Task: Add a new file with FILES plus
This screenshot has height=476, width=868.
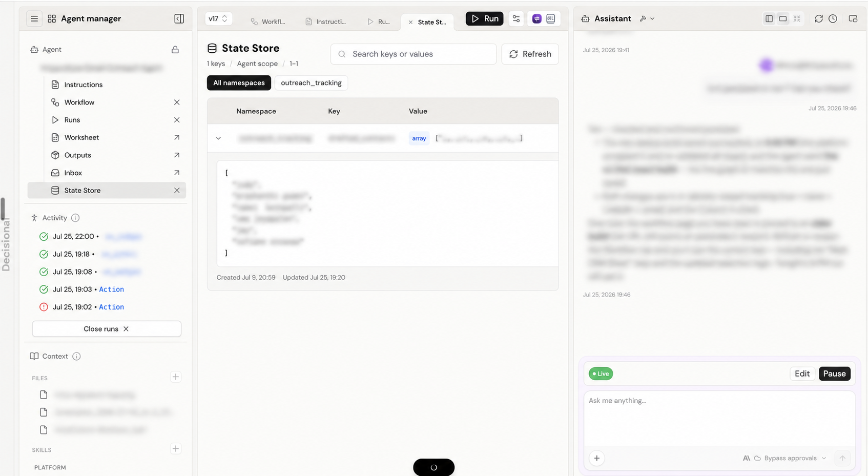Action: [x=175, y=377]
